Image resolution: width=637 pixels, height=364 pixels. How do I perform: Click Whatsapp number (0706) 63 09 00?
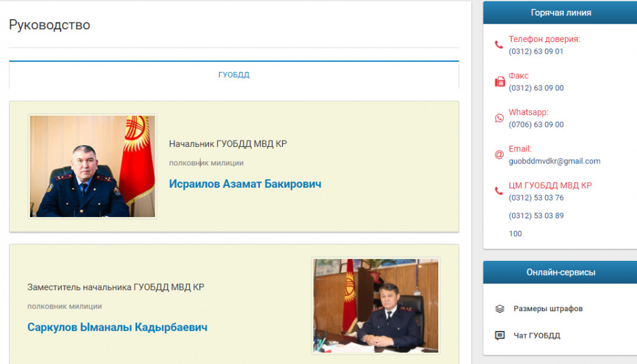[x=536, y=125]
